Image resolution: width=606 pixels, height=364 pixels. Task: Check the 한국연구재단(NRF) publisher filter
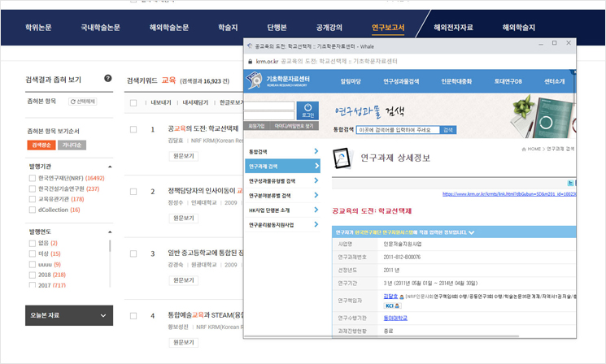(33, 178)
